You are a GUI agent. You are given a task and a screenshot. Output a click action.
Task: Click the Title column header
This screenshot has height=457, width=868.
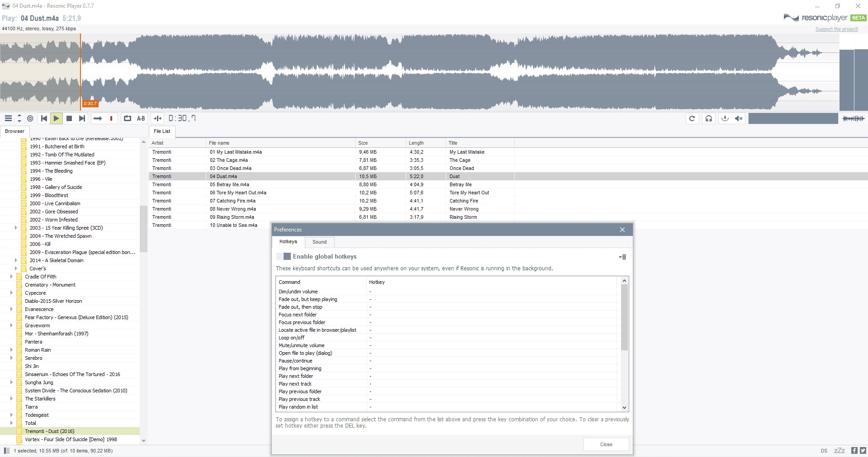[480, 143]
